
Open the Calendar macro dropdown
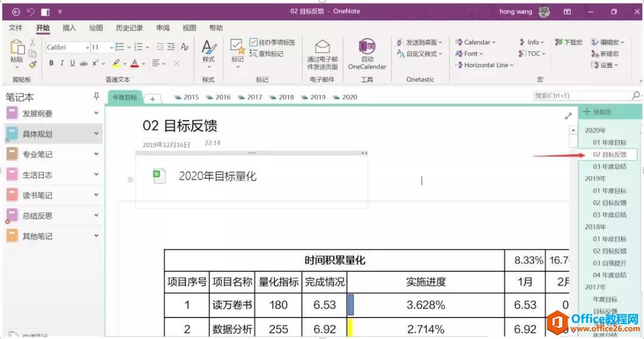pyautogui.click(x=476, y=42)
